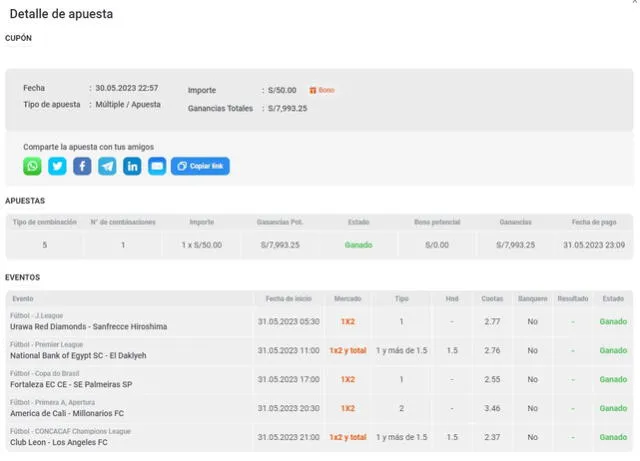Click Ganado status in Club Leon row
This screenshot has width=640, height=461.
click(613, 437)
